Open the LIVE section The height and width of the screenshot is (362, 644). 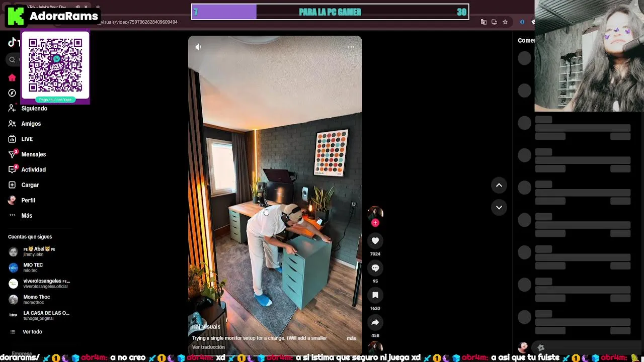21,139
